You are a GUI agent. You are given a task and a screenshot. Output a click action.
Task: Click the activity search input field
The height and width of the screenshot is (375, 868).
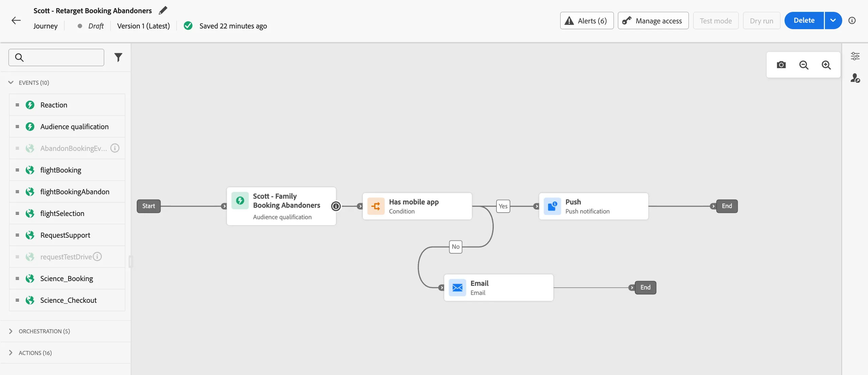tap(56, 57)
